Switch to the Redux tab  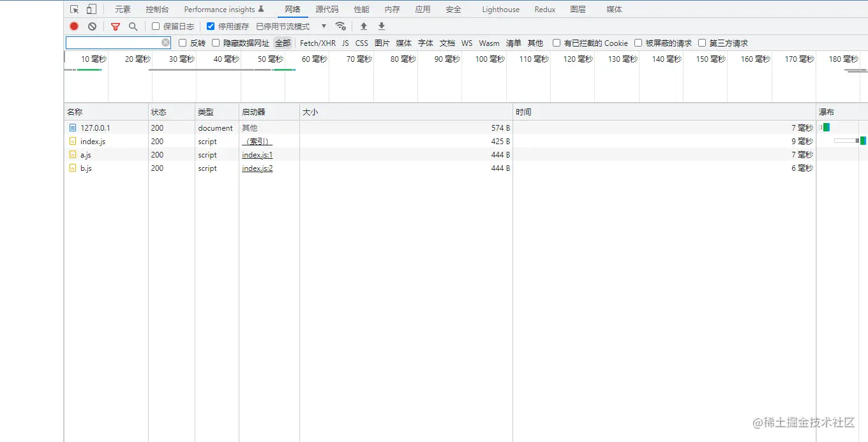click(x=544, y=10)
